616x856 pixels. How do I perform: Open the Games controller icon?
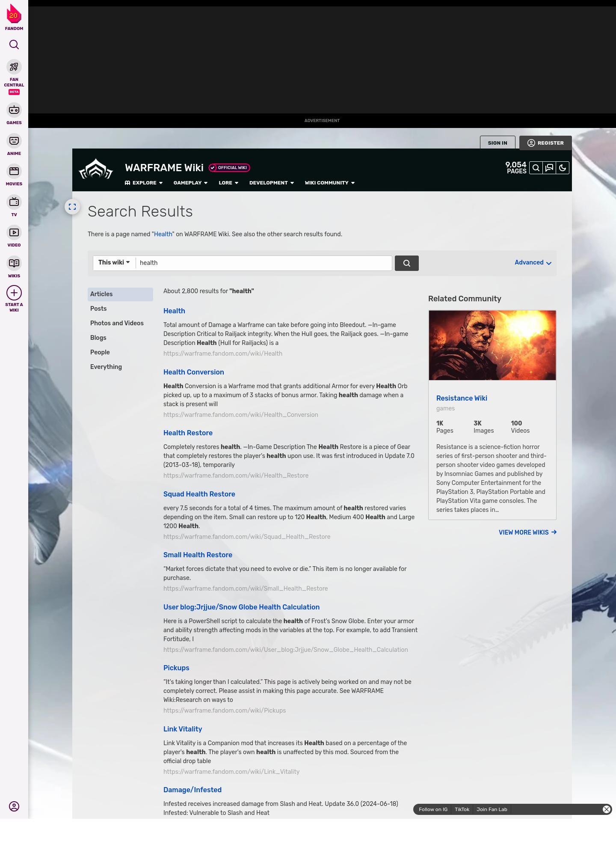pos(14,110)
